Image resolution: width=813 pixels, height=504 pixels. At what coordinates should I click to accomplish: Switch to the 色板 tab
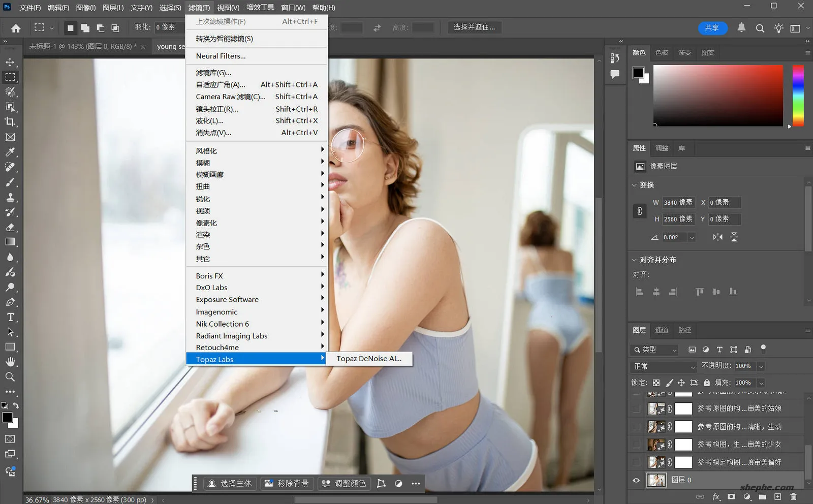(x=662, y=53)
